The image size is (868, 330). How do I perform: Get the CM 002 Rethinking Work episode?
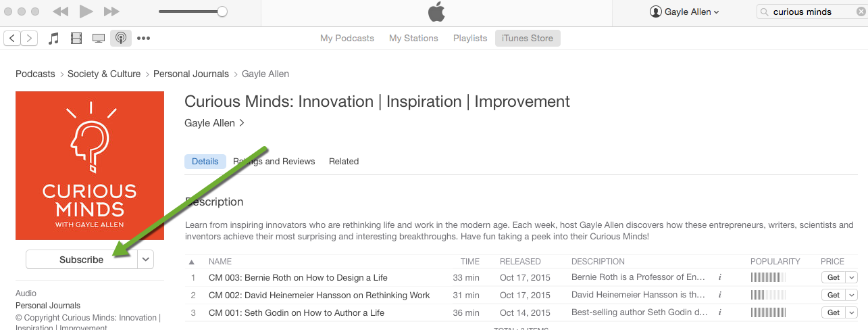pos(834,295)
